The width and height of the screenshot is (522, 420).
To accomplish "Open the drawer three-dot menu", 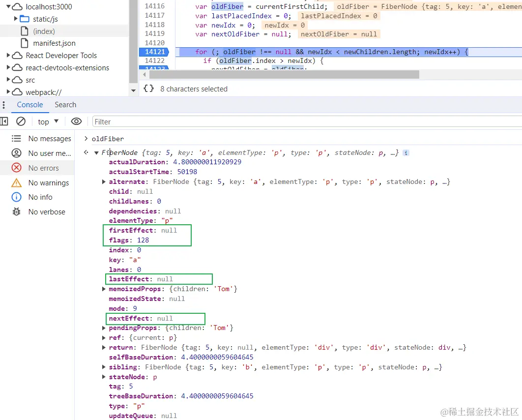I will tap(3, 105).
